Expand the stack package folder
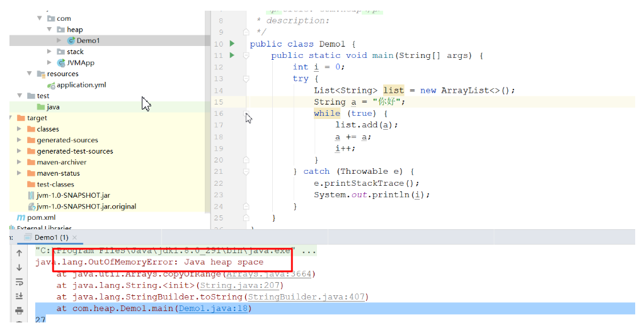 pos(49,52)
